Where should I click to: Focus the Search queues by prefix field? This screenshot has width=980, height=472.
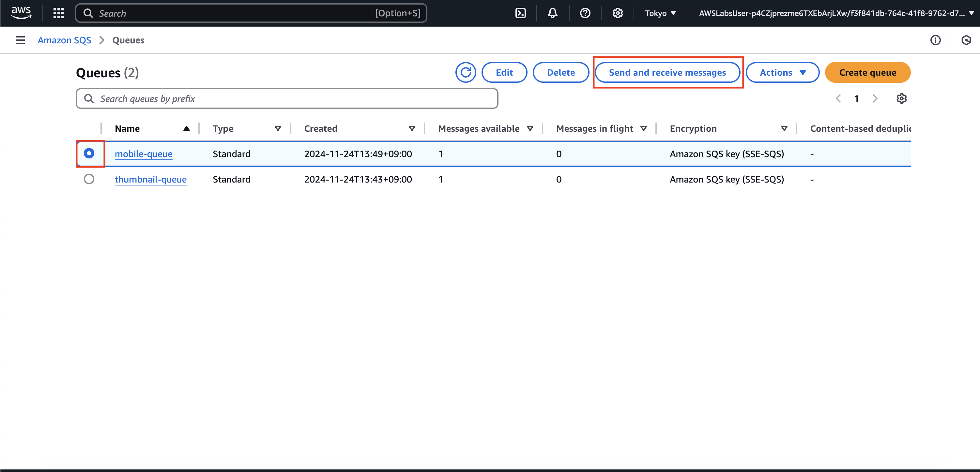(287, 98)
